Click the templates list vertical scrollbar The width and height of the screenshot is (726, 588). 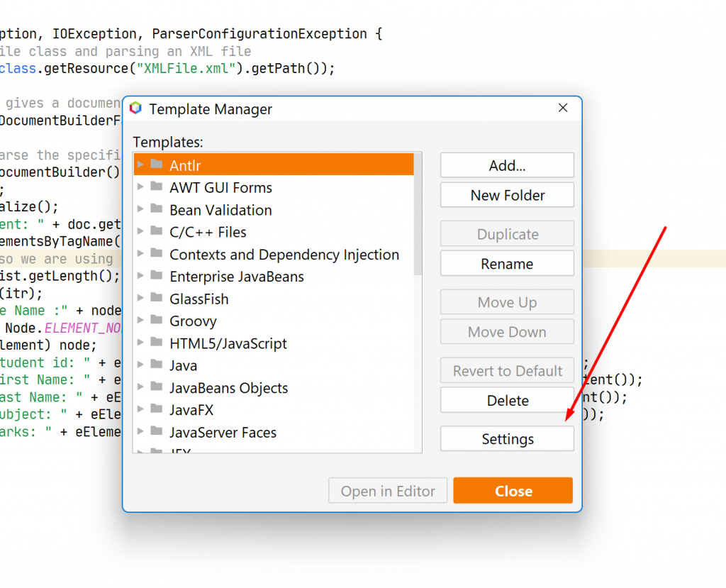pyautogui.click(x=418, y=213)
